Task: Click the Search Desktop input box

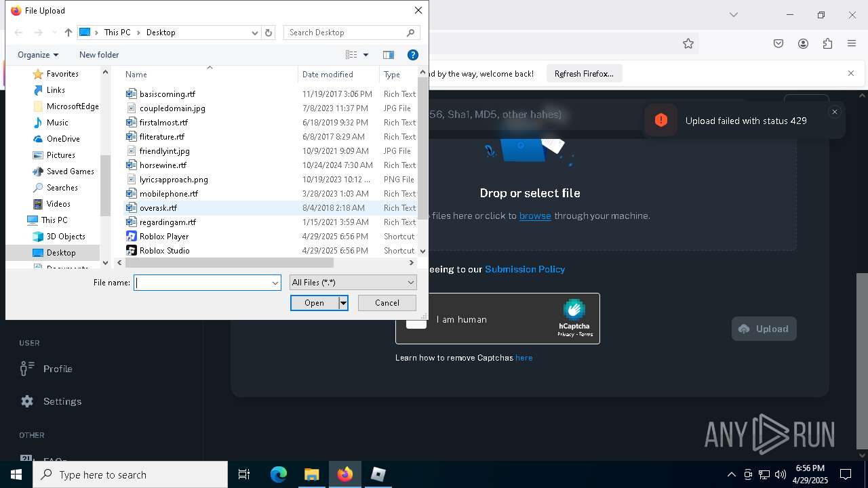Action: [x=344, y=33]
